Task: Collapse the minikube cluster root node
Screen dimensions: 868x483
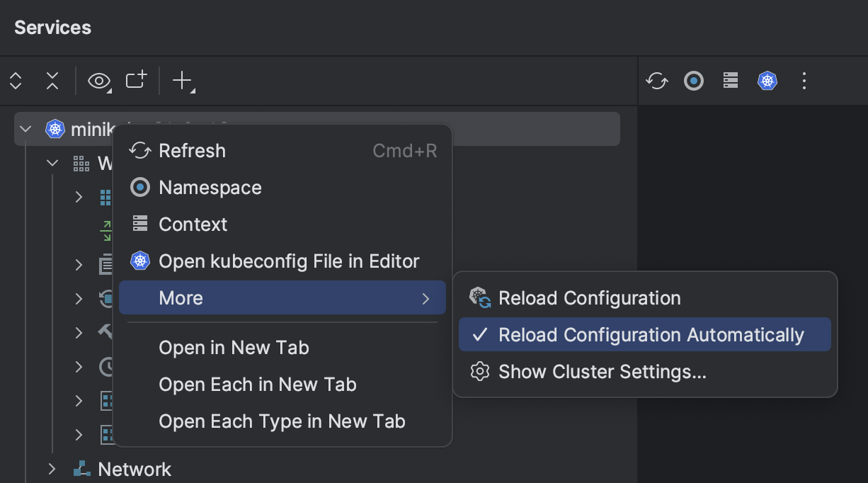Action: [25, 128]
